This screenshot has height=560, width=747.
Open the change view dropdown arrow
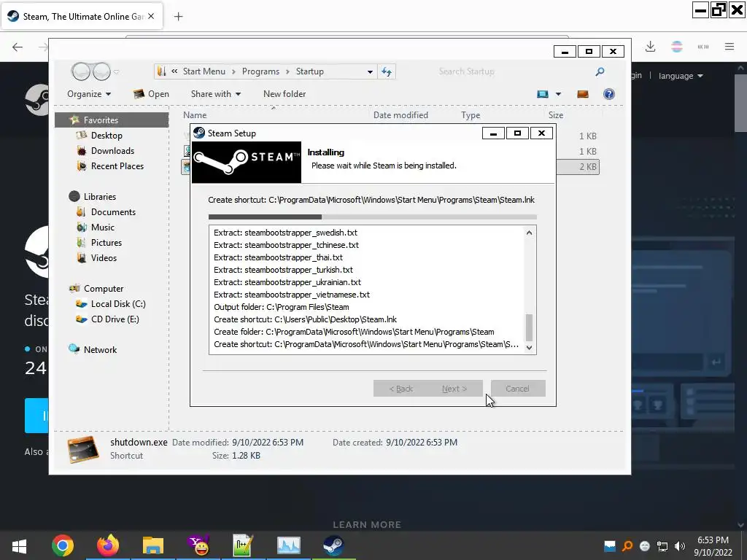(x=558, y=94)
